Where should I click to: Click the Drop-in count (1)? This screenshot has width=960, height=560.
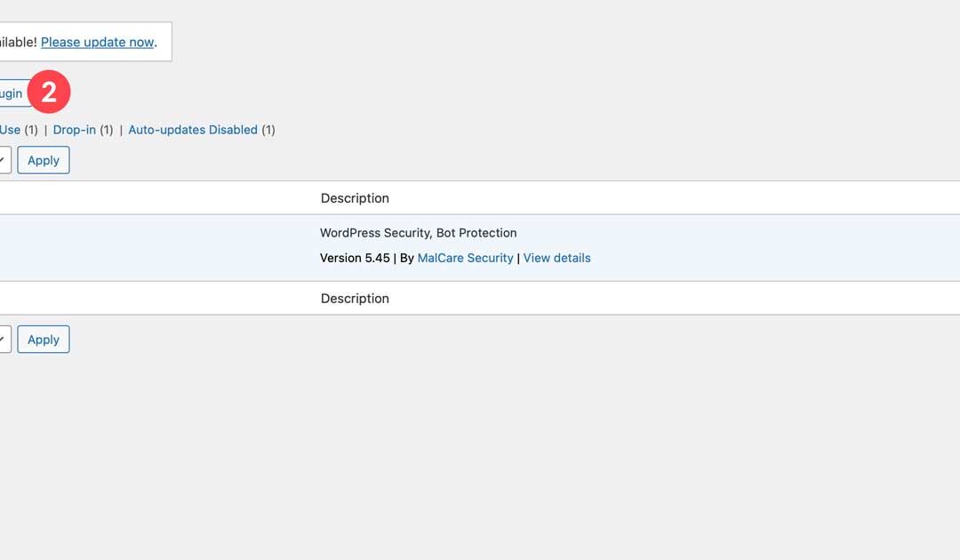click(107, 130)
